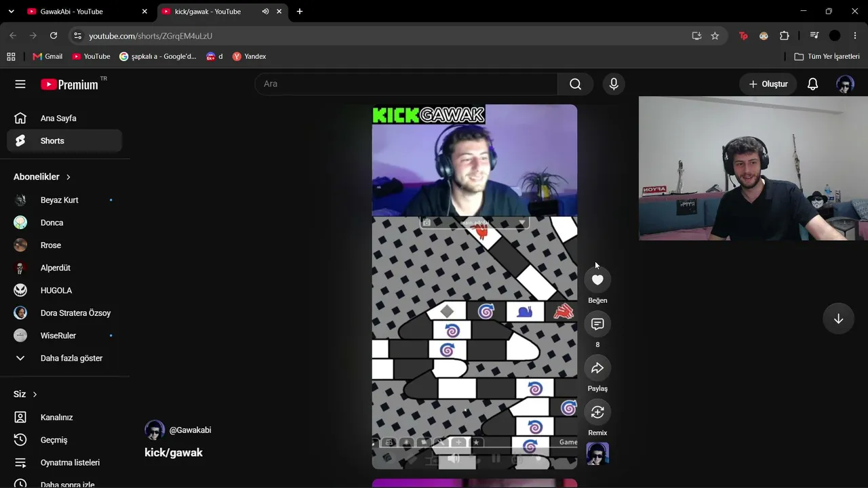Open the sound thumbnail below Remix
This screenshot has height=488, width=868.
point(597,453)
